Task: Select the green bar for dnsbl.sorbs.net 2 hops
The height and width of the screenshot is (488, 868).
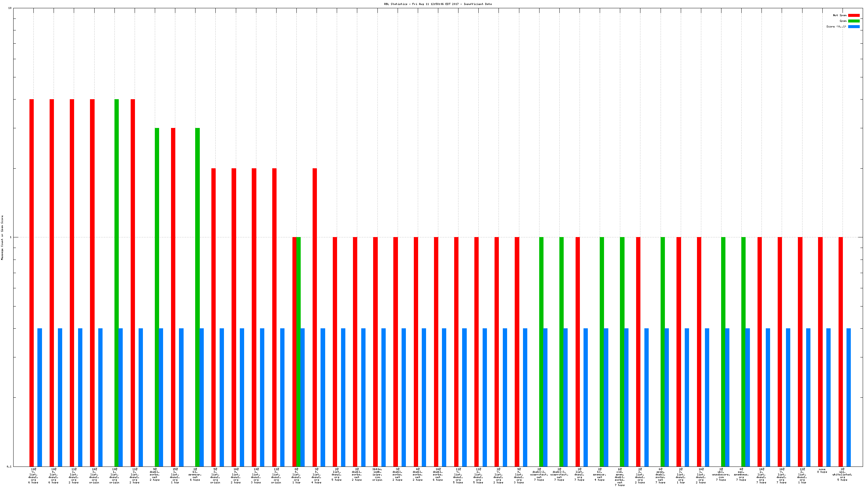Action: pyautogui.click(x=157, y=296)
